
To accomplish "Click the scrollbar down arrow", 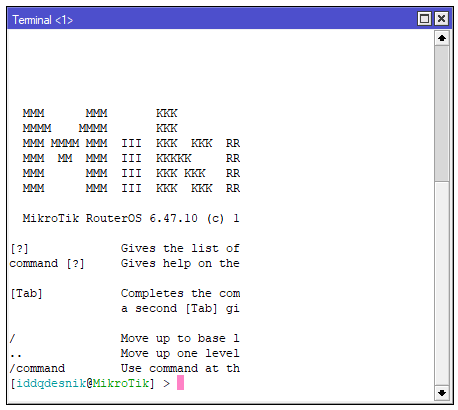I will 442,393.
